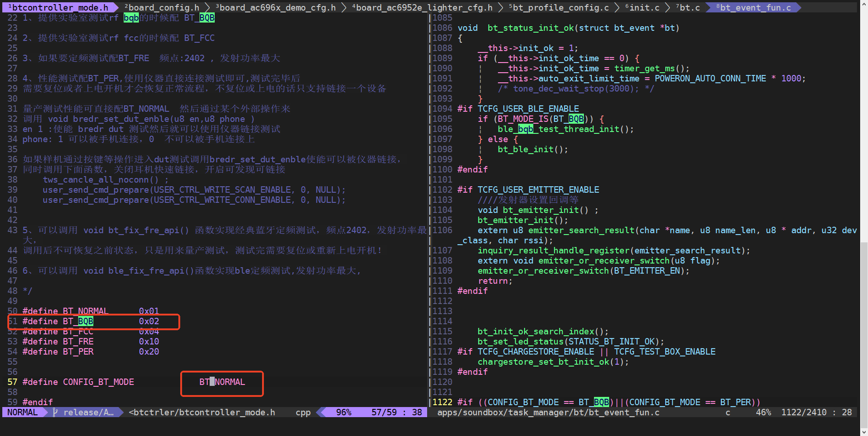This screenshot has height=436, width=868.
Task: Click TCFG_TEST_BOX_ENABLE on line 1117
Action: tap(665, 352)
